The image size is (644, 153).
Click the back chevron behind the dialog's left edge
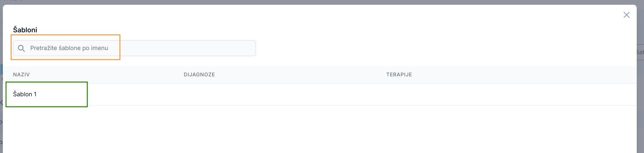(1, 103)
